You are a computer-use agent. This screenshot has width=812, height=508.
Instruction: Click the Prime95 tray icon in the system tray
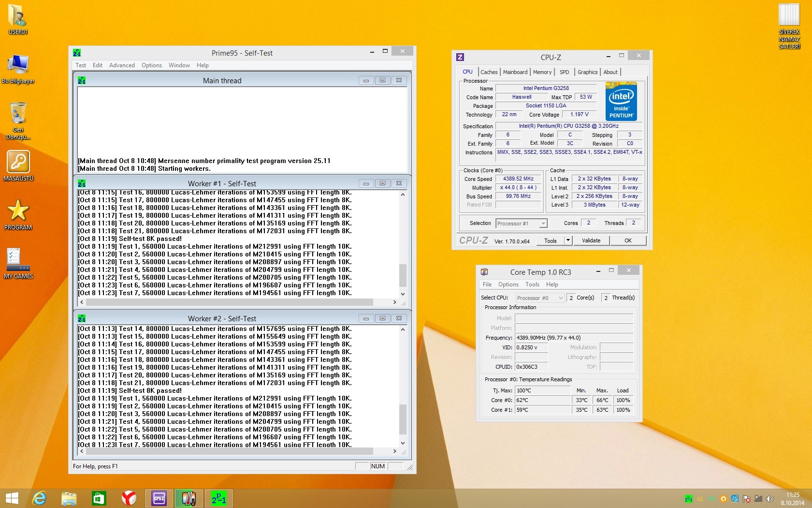tap(689, 499)
